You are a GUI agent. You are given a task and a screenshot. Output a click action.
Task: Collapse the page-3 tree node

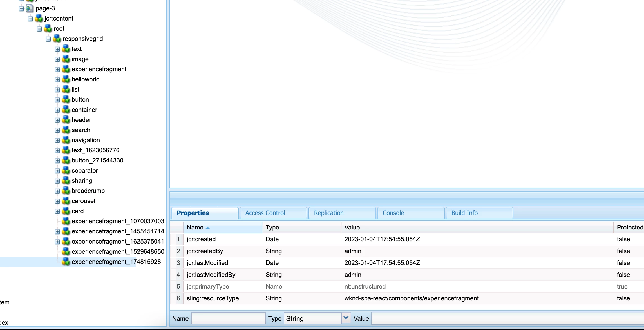pos(21,9)
